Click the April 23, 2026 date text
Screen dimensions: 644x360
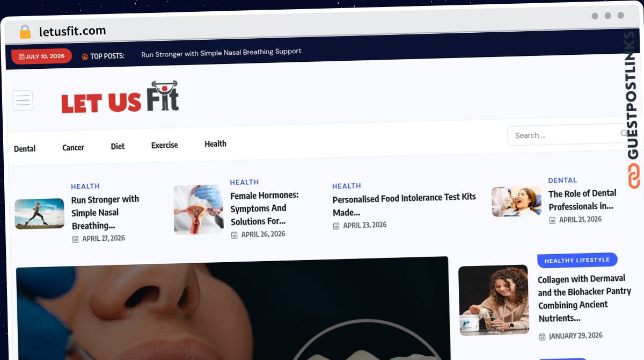point(365,225)
